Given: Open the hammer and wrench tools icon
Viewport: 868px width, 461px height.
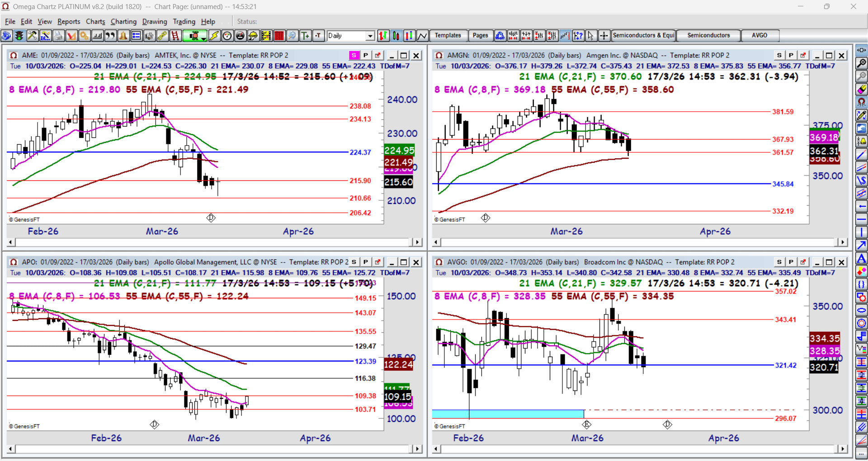Looking at the screenshot, I should (x=32, y=36).
